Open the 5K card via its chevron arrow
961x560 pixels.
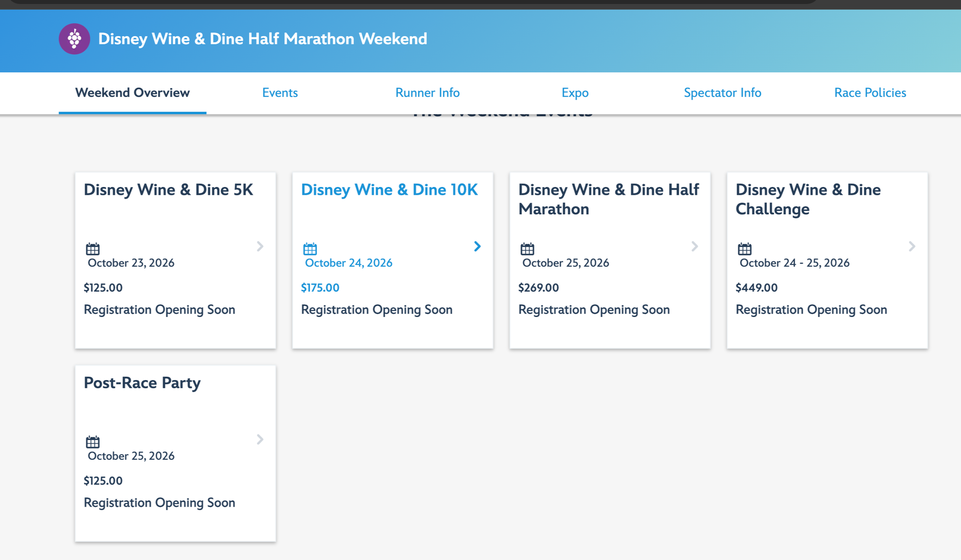(x=260, y=246)
